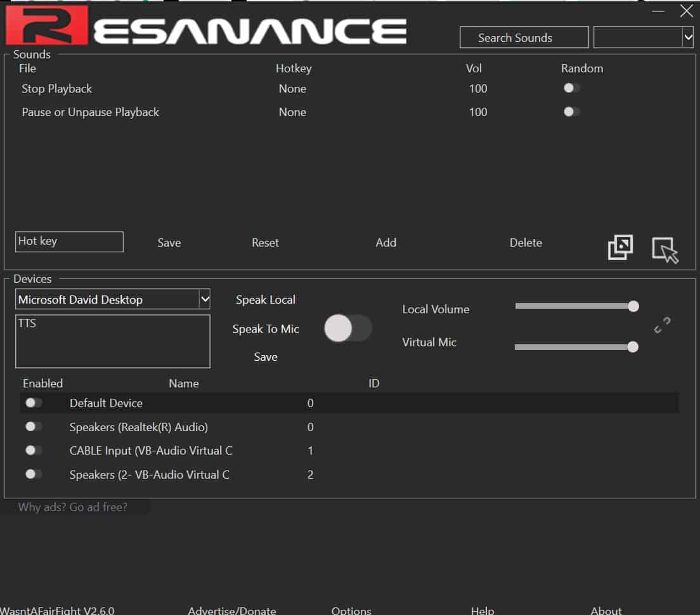Click the overlapping windows icon beside Delete
This screenshot has height=615, width=700.
point(620,247)
